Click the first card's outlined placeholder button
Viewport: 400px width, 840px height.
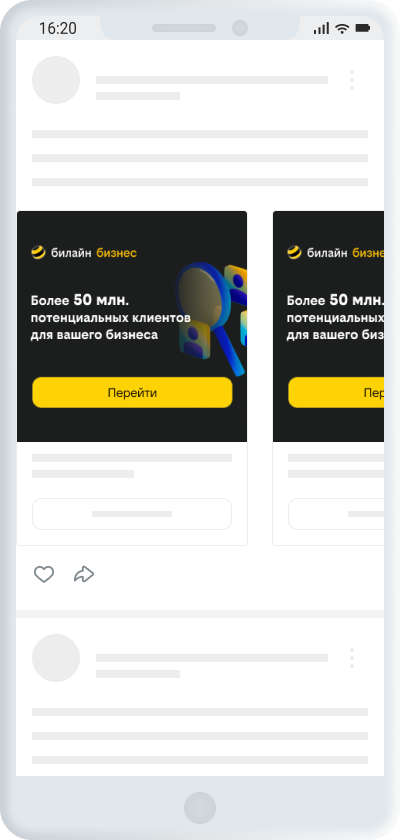click(132, 514)
